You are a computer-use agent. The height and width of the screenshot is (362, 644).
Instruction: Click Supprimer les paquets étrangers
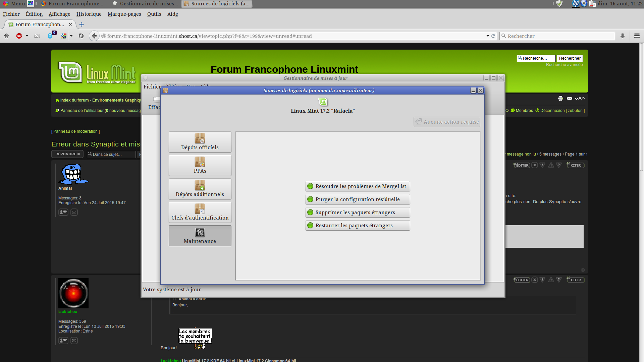[358, 213]
